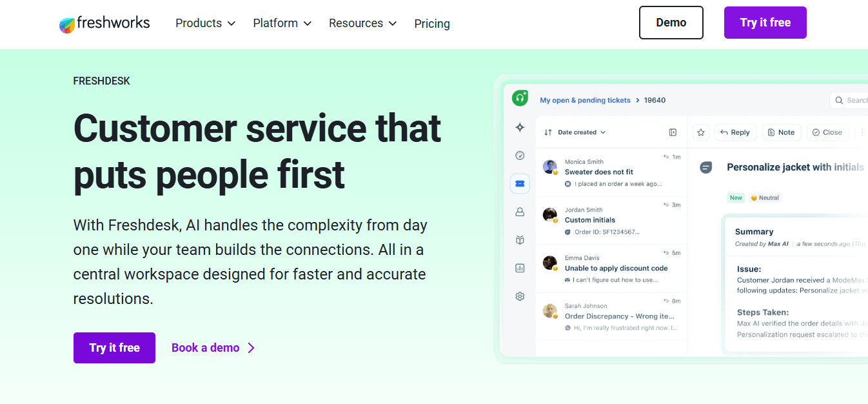Open the dashboard gauge icon in sidebar
Image resolution: width=868 pixels, height=404 pixels.
pyautogui.click(x=520, y=156)
